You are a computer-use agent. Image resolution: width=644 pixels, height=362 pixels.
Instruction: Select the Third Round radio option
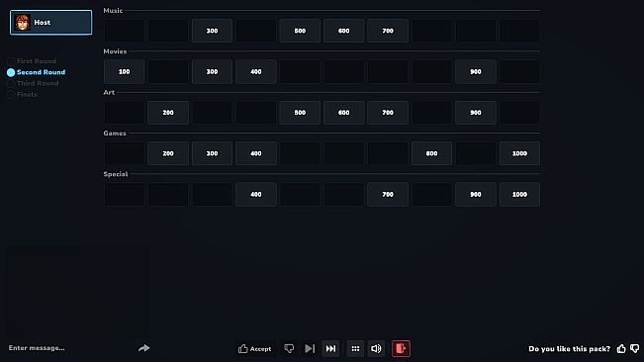(34, 83)
